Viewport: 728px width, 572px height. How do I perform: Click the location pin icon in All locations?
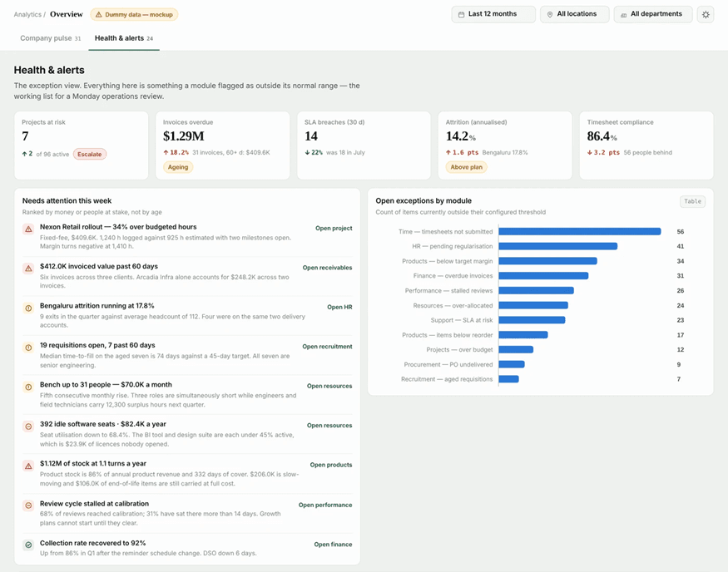pyautogui.click(x=550, y=14)
